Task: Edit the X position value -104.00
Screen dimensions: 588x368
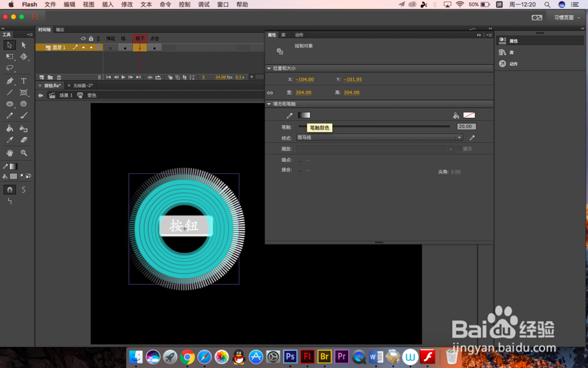Action: click(x=303, y=79)
